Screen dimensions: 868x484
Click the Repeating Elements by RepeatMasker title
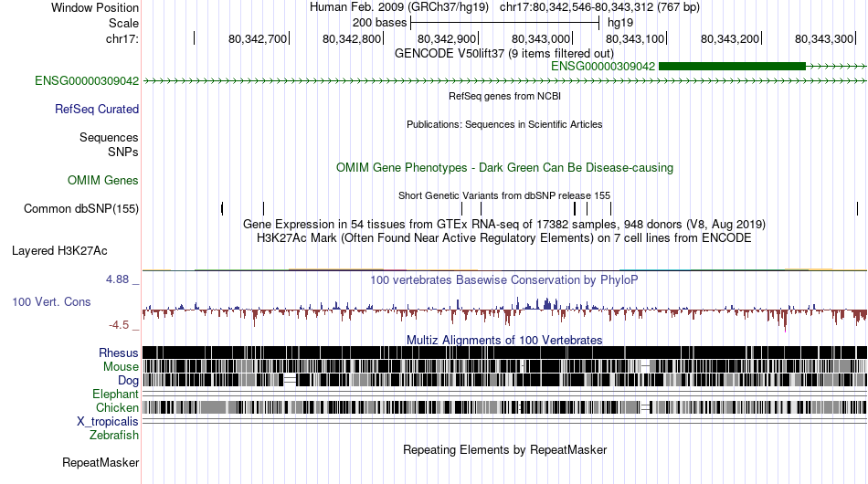point(505,449)
